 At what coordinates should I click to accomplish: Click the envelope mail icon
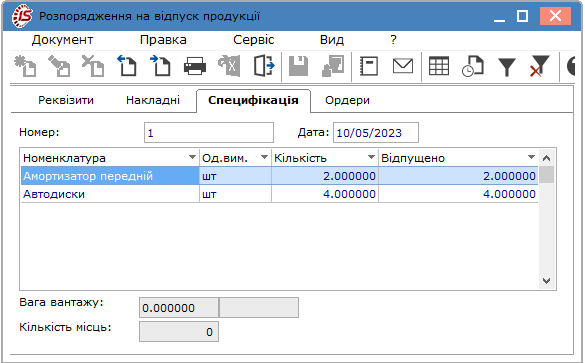point(403,66)
